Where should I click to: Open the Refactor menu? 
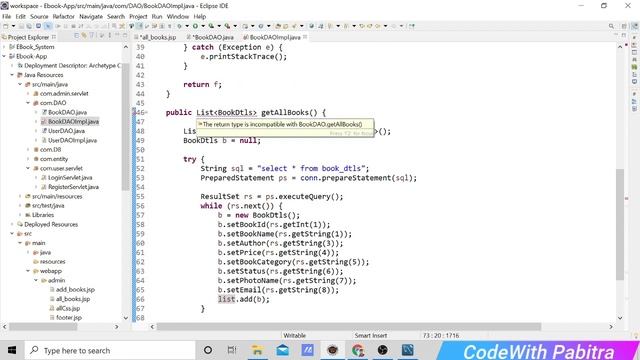pos(64,16)
